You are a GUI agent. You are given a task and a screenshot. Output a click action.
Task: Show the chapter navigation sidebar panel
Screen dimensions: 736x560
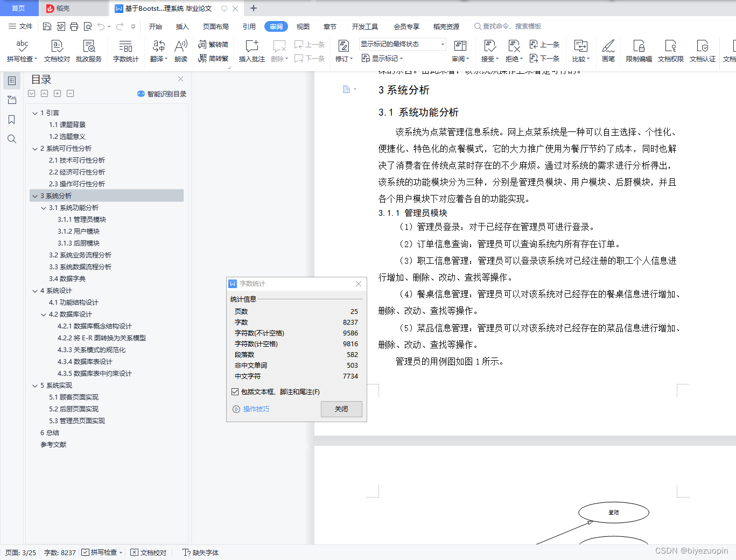click(12, 100)
